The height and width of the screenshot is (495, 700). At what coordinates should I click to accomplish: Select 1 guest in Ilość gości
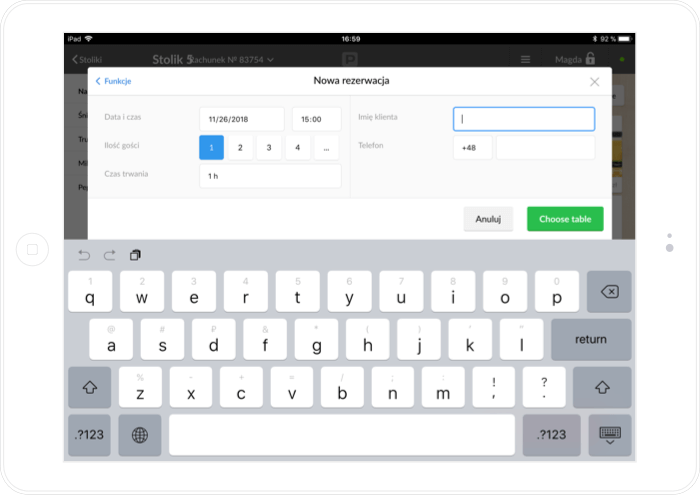[212, 148]
